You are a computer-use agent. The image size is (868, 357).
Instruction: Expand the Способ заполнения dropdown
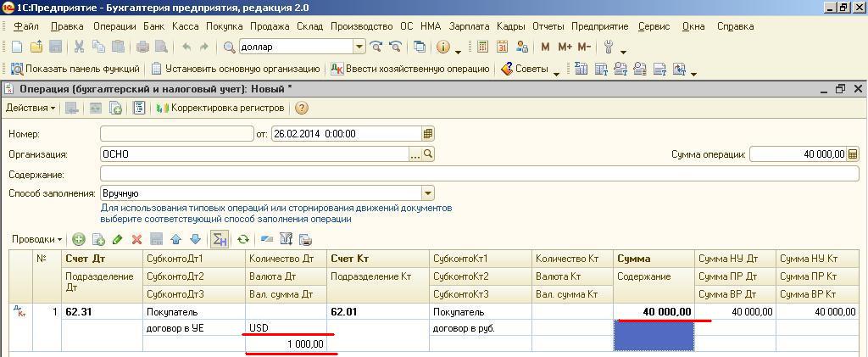tap(427, 193)
